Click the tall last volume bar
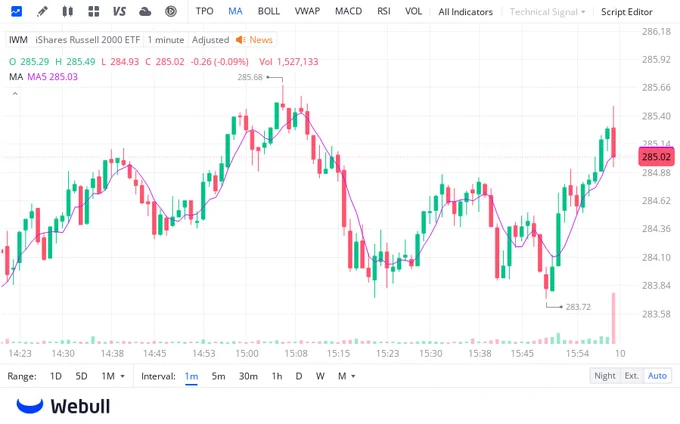This screenshot has height=424, width=680. (614, 318)
